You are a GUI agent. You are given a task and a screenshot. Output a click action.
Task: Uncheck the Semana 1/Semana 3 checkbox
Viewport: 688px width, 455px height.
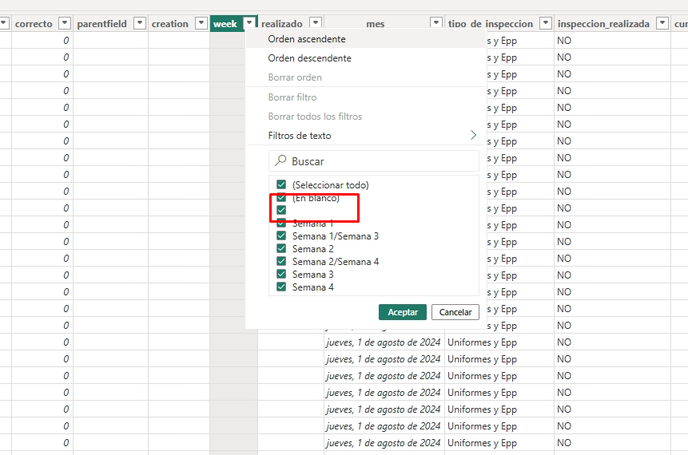pyautogui.click(x=282, y=236)
